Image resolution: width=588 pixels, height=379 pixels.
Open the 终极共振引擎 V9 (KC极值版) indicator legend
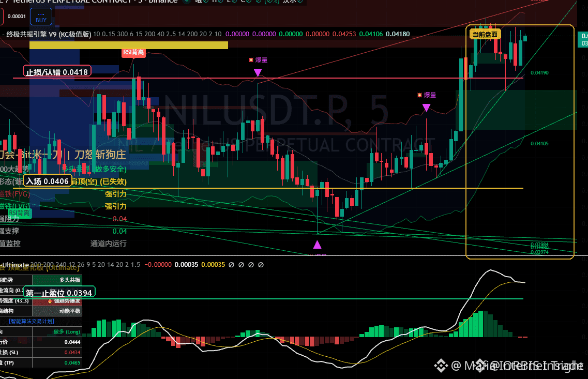49,34
